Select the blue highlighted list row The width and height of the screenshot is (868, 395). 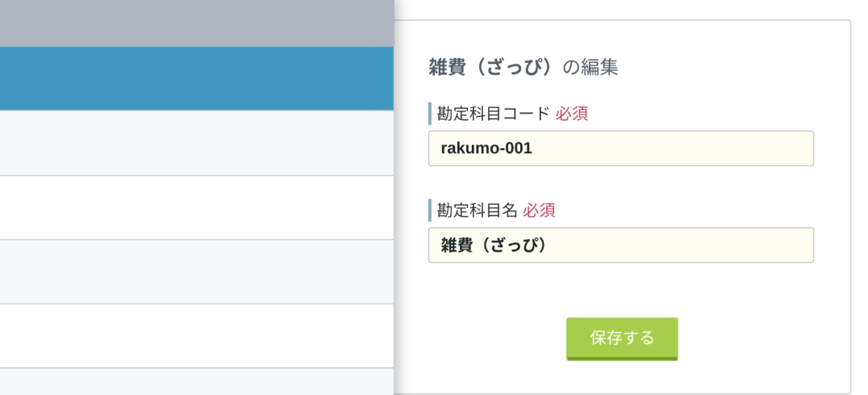(197, 78)
